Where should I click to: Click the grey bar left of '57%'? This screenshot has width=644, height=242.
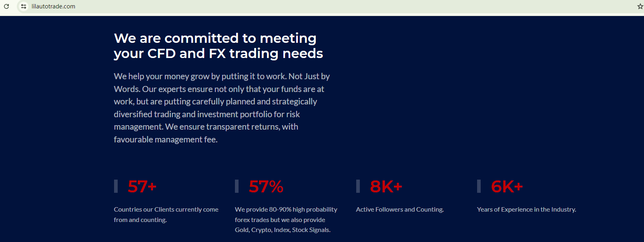tap(237, 186)
